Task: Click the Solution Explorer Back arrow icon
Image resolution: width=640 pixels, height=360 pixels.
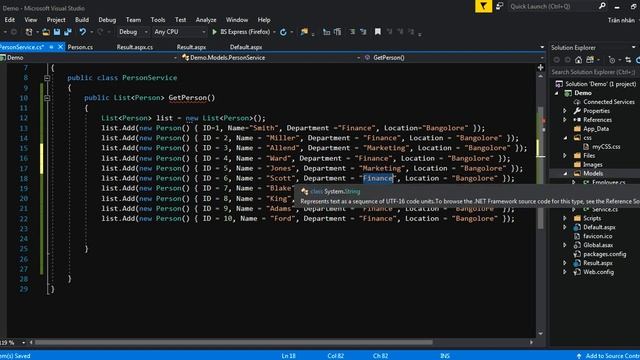Action: point(556,60)
